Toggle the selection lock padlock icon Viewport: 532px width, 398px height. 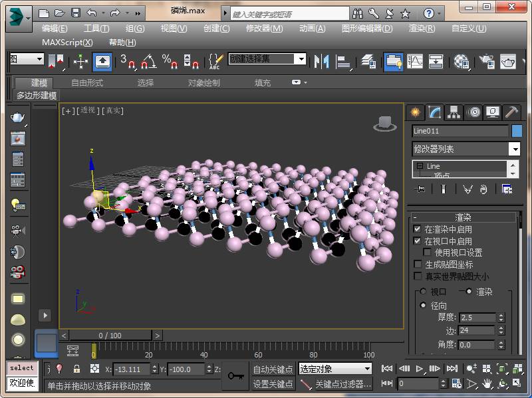click(76, 369)
